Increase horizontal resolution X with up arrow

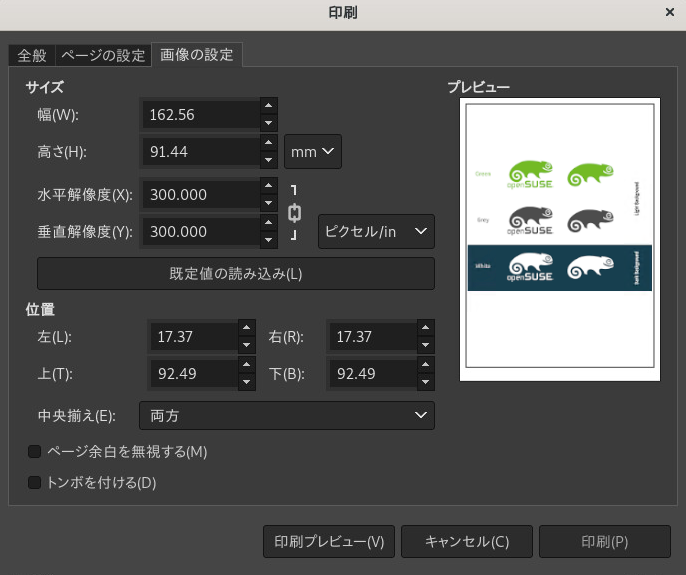(x=269, y=185)
